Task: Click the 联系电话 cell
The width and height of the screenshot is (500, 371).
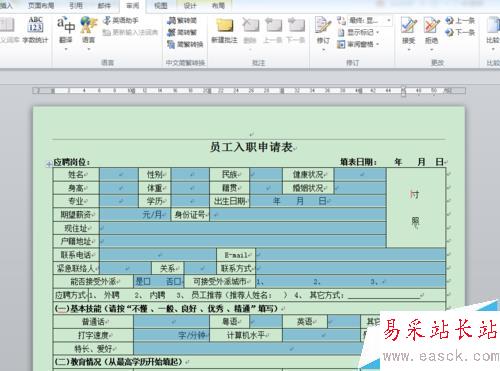Action: pyautogui.click(x=76, y=255)
